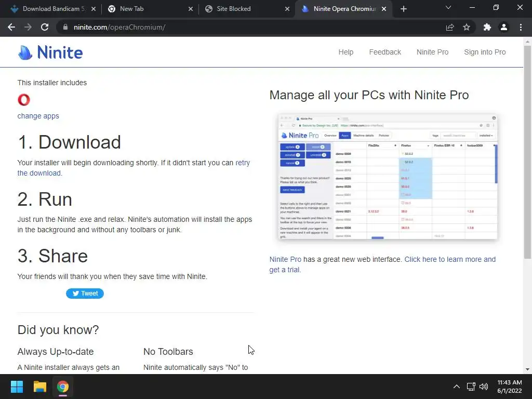Viewport: 532px width, 399px height.
Task: Click the page vertical scrollbar thumb
Action: [527, 152]
